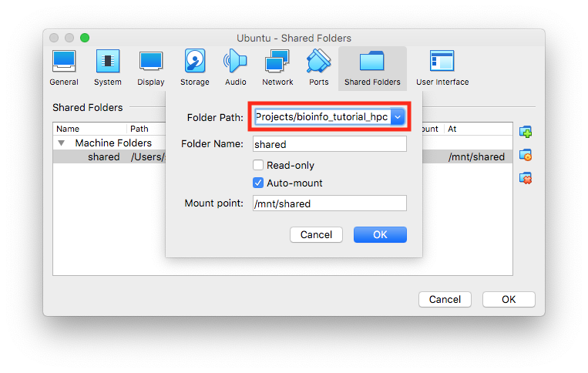Select the Audio speaker icon

pyautogui.click(x=235, y=61)
